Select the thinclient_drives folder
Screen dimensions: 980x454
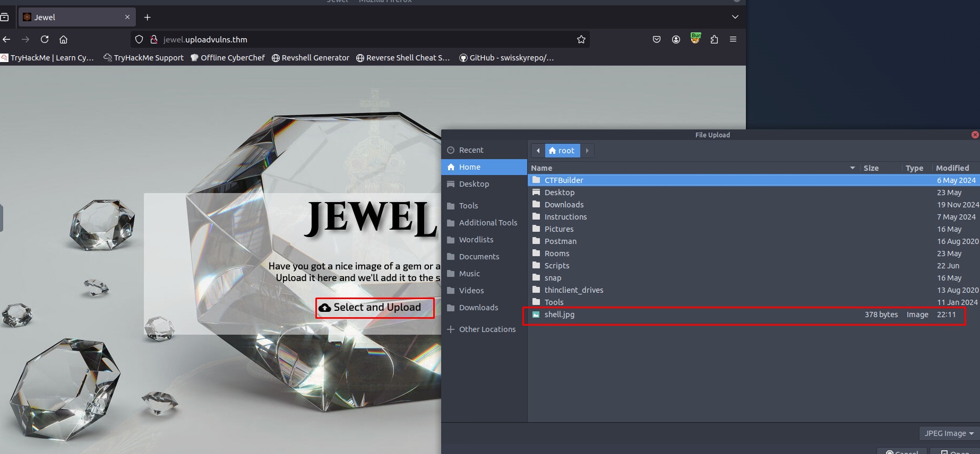(x=754, y=290)
